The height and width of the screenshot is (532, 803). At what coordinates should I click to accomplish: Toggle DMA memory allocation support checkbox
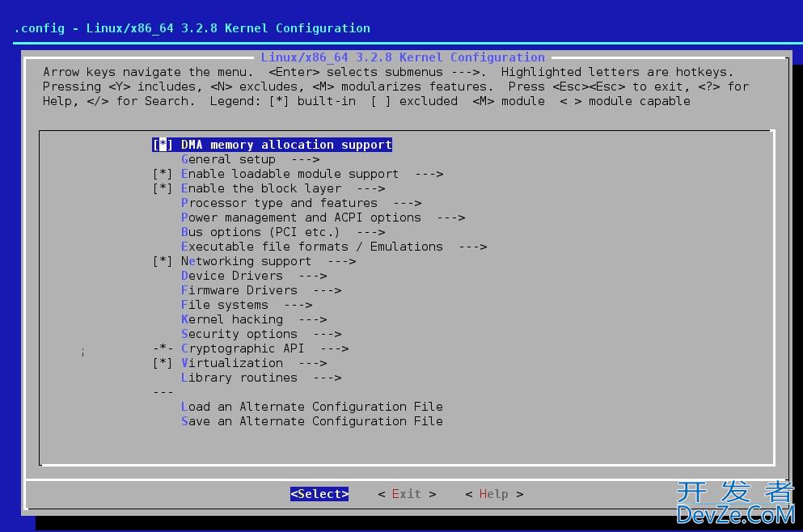tap(163, 145)
